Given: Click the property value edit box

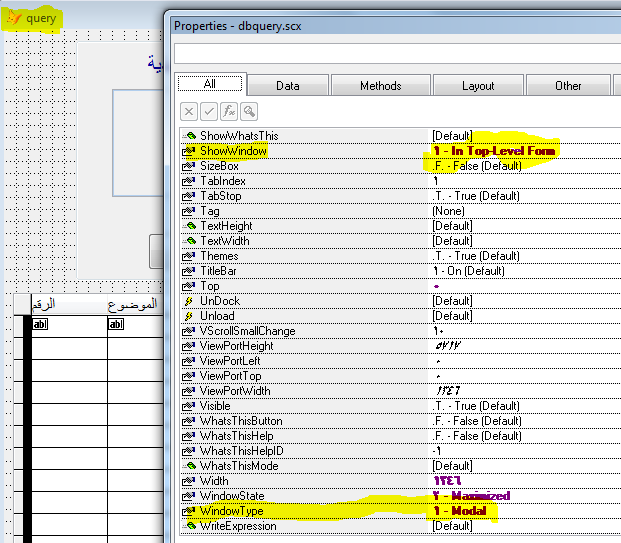Looking at the screenshot, I should [x=398, y=53].
